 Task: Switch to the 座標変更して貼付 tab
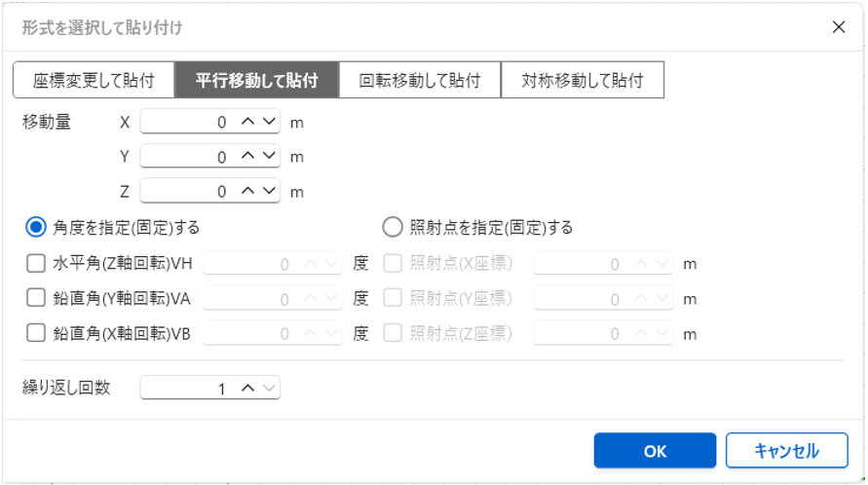coord(94,81)
